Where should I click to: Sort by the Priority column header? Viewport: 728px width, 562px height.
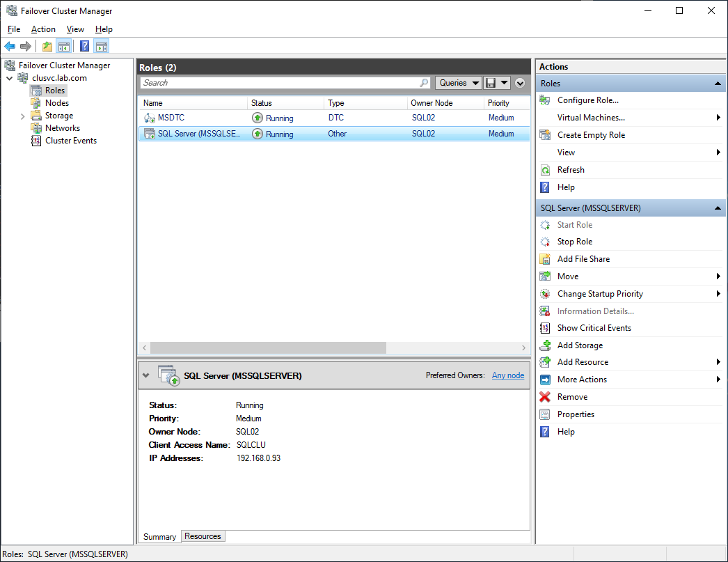[x=507, y=103]
